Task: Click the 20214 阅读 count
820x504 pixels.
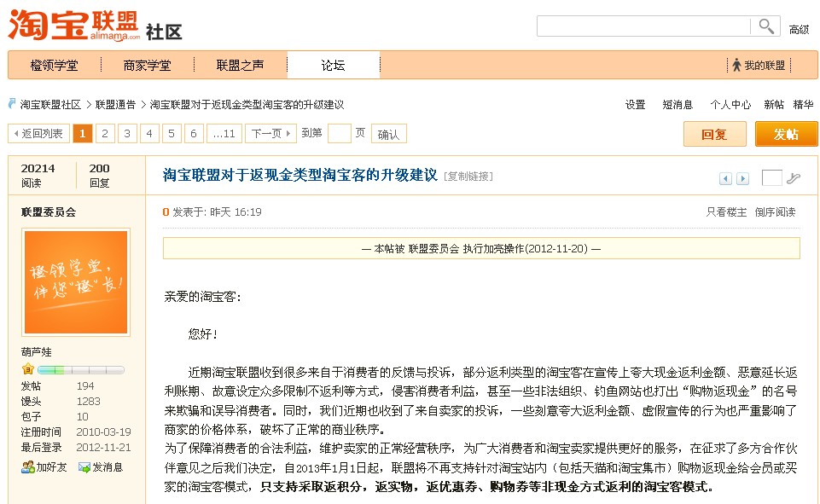Action: 38,175
